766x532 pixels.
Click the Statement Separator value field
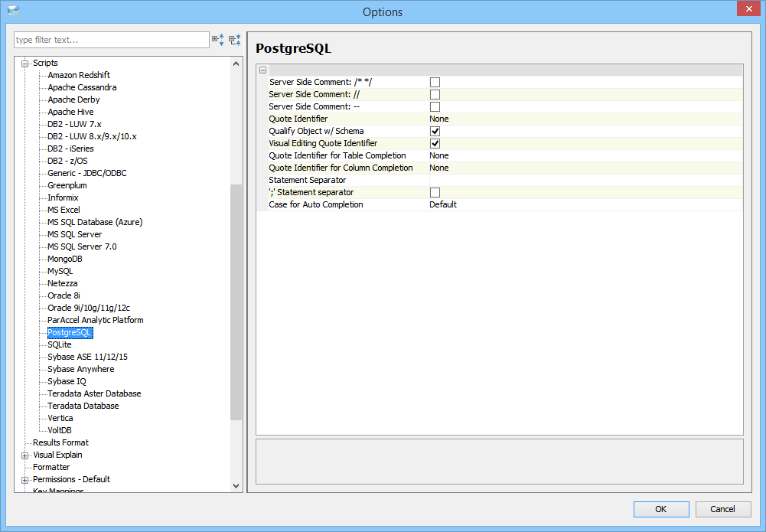coord(585,180)
